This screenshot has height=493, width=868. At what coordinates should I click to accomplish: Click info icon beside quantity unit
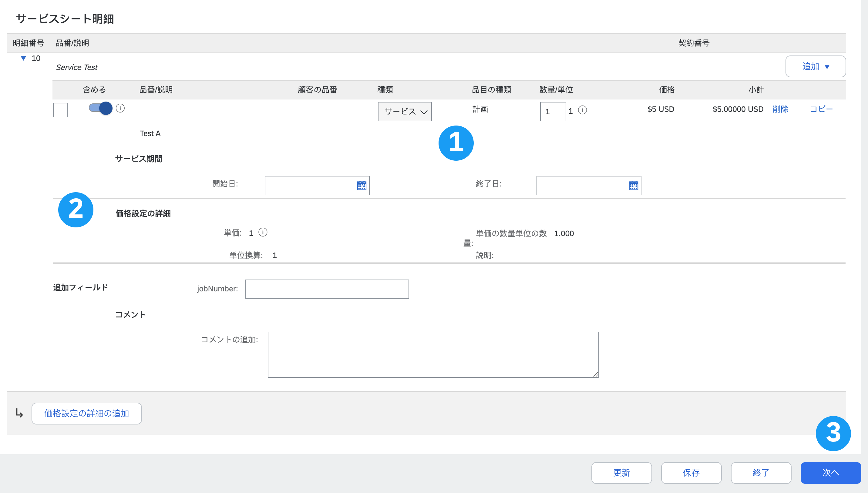[x=582, y=110]
